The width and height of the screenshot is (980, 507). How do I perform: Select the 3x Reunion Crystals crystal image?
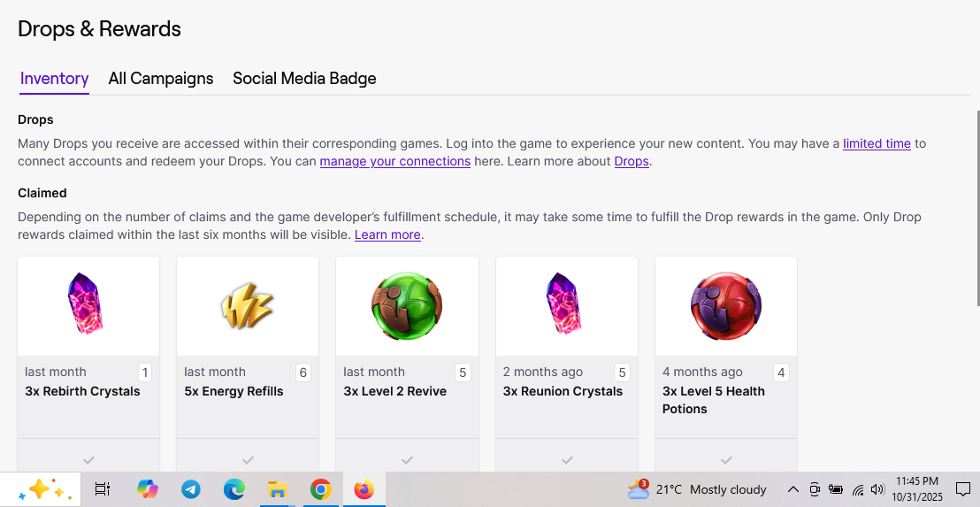click(x=564, y=303)
